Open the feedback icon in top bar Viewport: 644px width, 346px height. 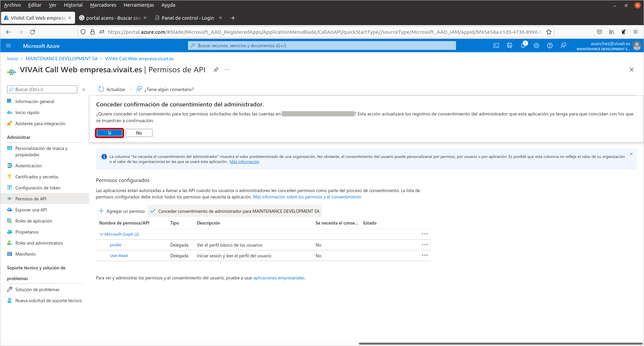563,46
